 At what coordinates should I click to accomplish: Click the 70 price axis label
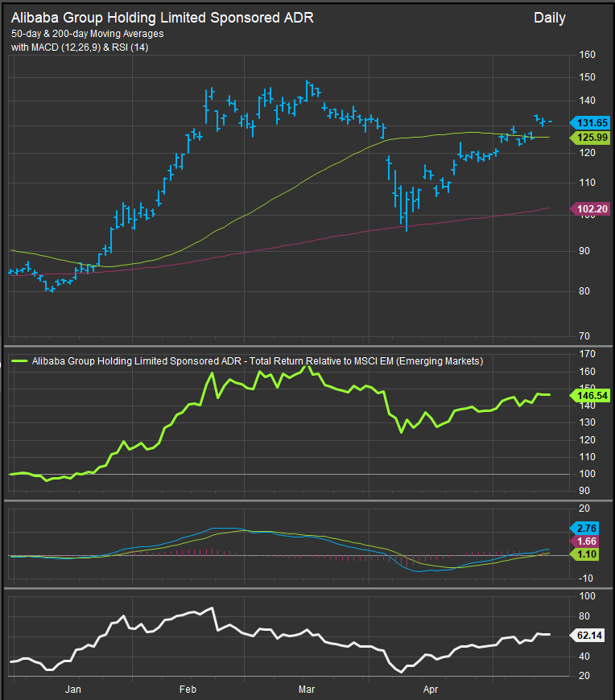coord(584,336)
